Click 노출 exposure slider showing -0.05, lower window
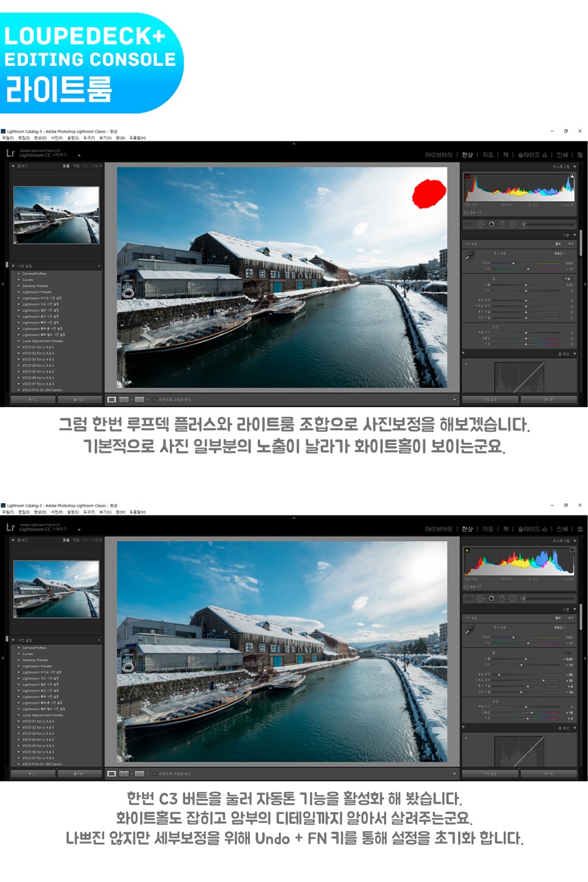This screenshot has width=588, height=882. tap(526, 659)
